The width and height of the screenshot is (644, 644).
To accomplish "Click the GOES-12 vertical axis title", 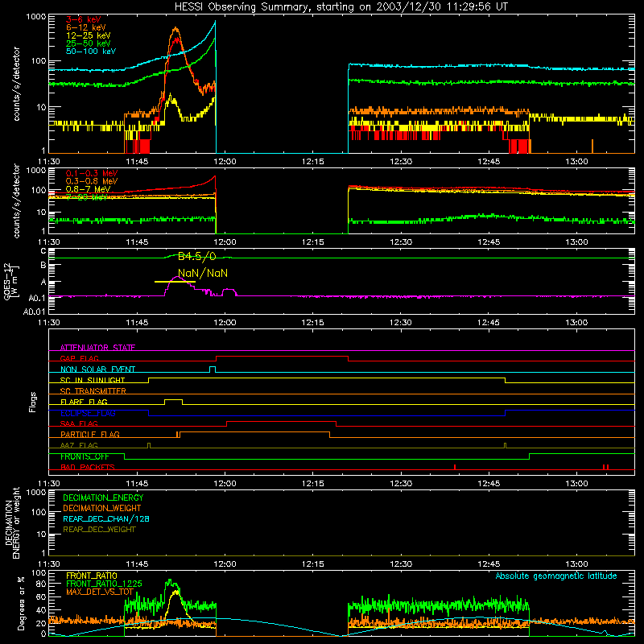I will click(10, 282).
